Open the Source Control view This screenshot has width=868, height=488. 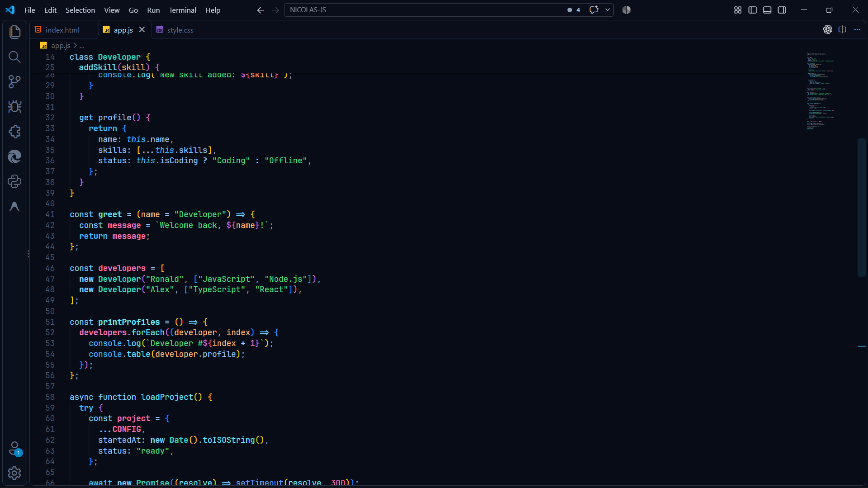click(14, 82)
